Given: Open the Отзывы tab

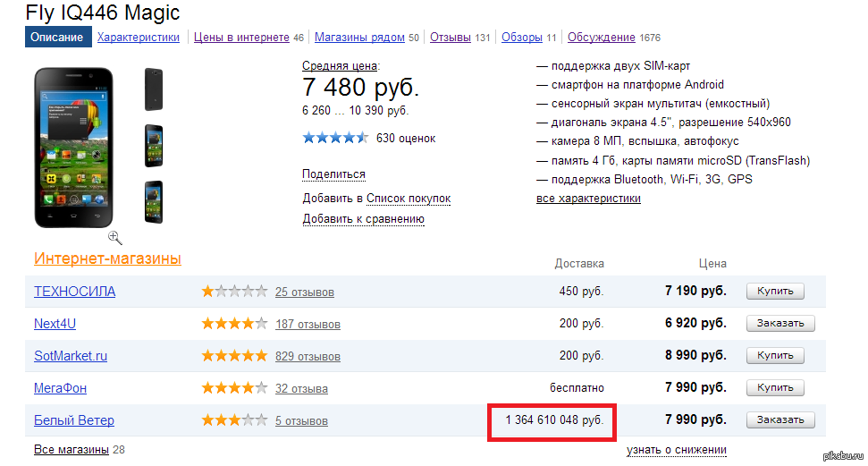Looking at the screenshot, I should 451,38.
